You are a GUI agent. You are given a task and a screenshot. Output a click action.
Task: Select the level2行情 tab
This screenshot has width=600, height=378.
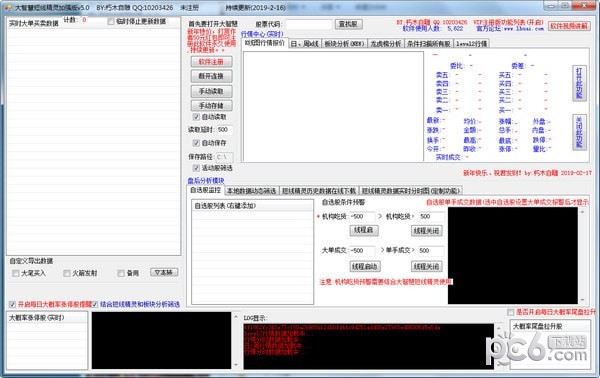[471, 44]
